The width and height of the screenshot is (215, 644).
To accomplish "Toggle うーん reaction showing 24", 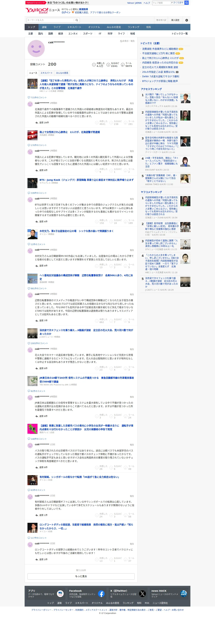I will (129, 416).
